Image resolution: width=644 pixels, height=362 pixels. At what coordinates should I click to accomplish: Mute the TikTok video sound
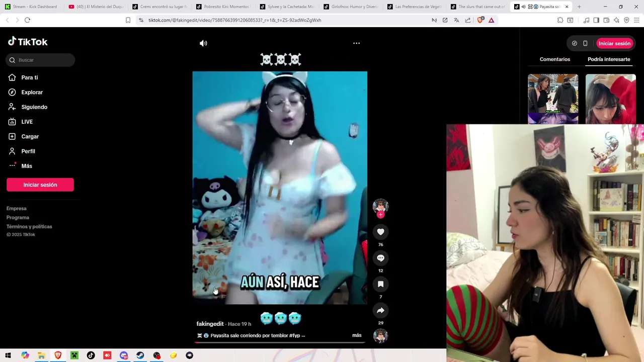point(203,43)
